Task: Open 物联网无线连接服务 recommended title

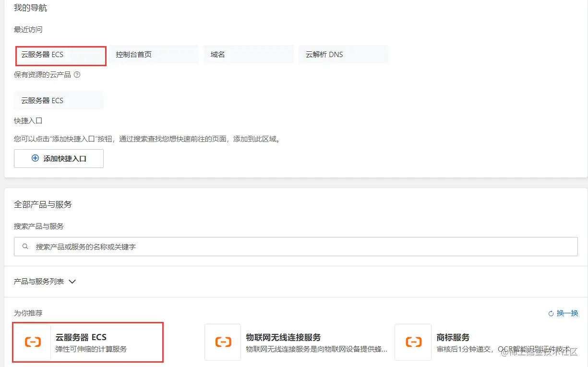Action: [283, 338]
